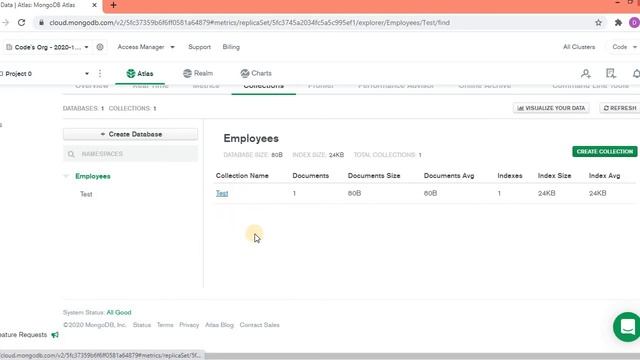Image resolution: width=640 pixels, height=360 pixels.
Task: Switch to the Realm tab
Action: (198, 73)
